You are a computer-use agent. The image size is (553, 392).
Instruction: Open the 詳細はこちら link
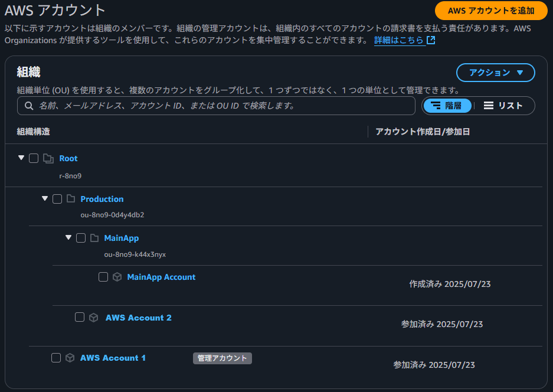pos(398,40)
